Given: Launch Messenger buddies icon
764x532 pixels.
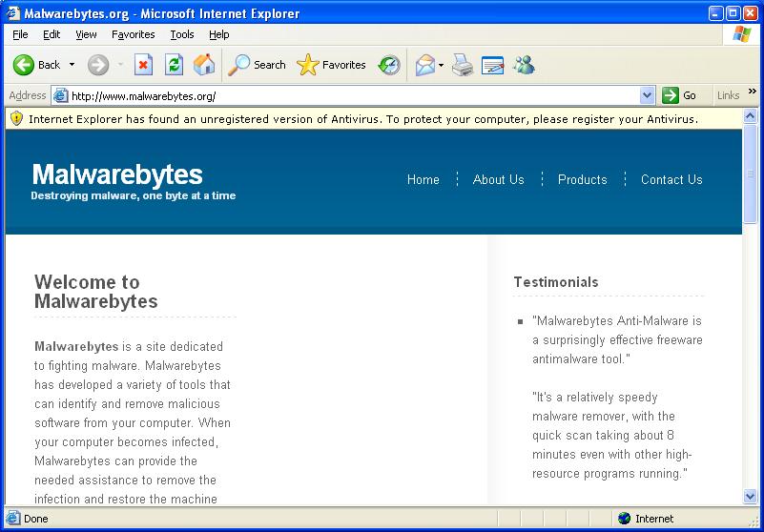Looking at the screenshot, I should click(524, 65).
